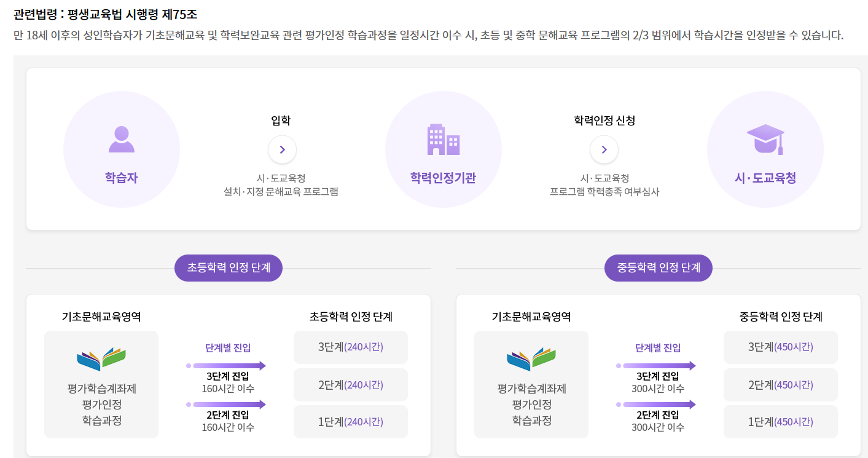Toggle the 초등학력 인정 단계 badge
This screenshot has height=458, width=868.
click(228, 267)
